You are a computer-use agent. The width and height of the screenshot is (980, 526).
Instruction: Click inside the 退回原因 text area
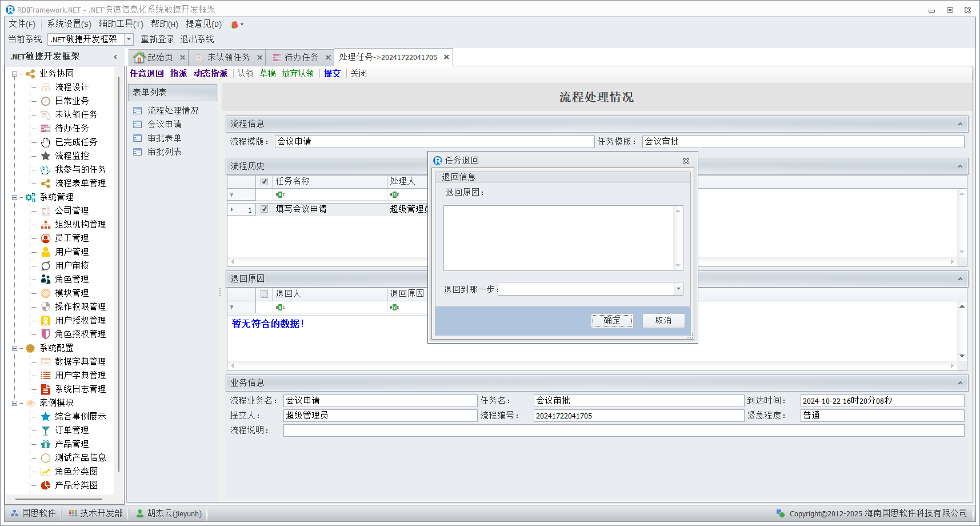[558, 237]
